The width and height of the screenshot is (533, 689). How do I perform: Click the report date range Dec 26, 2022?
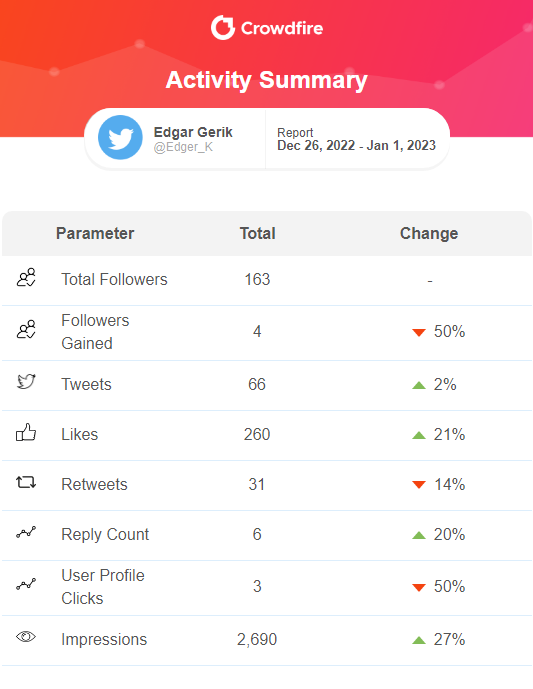click(x=316, y=145)
